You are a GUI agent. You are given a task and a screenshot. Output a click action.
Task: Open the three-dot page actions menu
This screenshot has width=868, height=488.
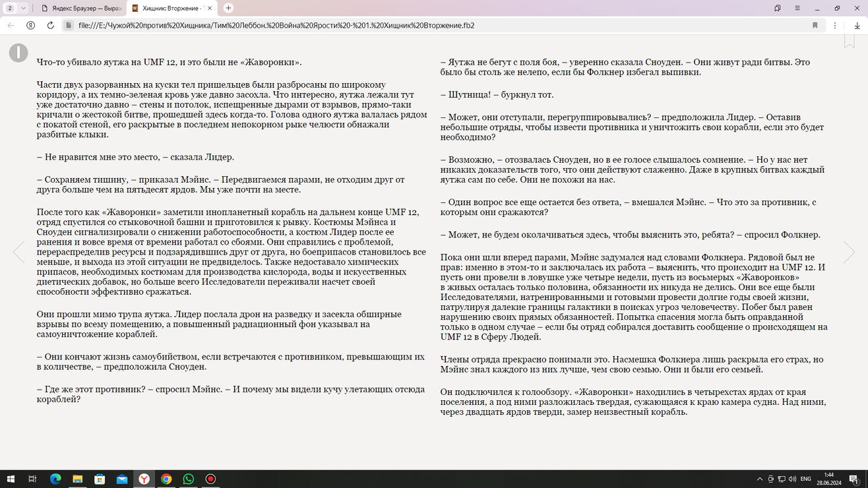tap(835, 25)
